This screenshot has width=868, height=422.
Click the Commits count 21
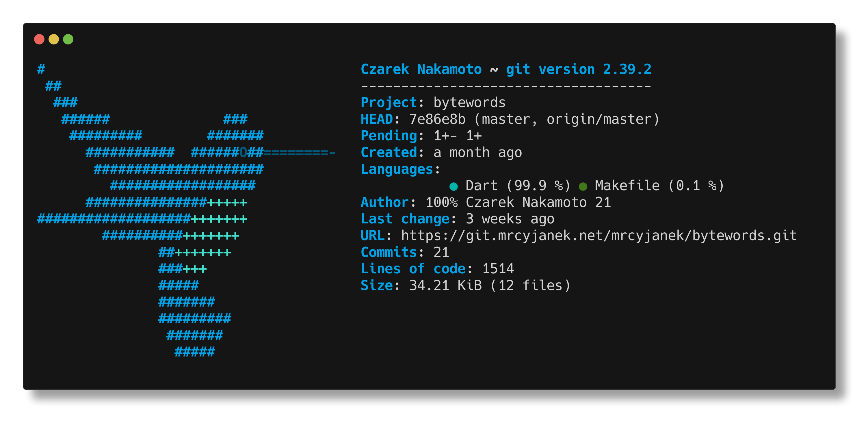[x=441, y=253]
